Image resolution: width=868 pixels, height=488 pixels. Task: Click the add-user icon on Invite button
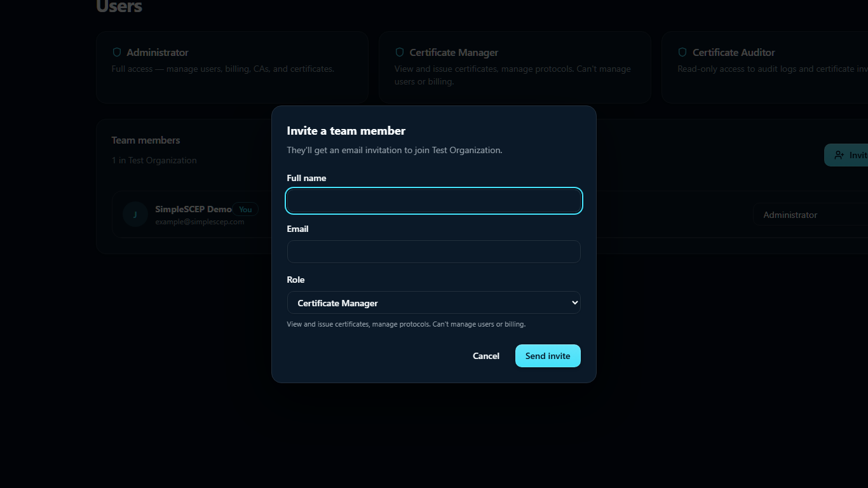[x=839, y=155]
